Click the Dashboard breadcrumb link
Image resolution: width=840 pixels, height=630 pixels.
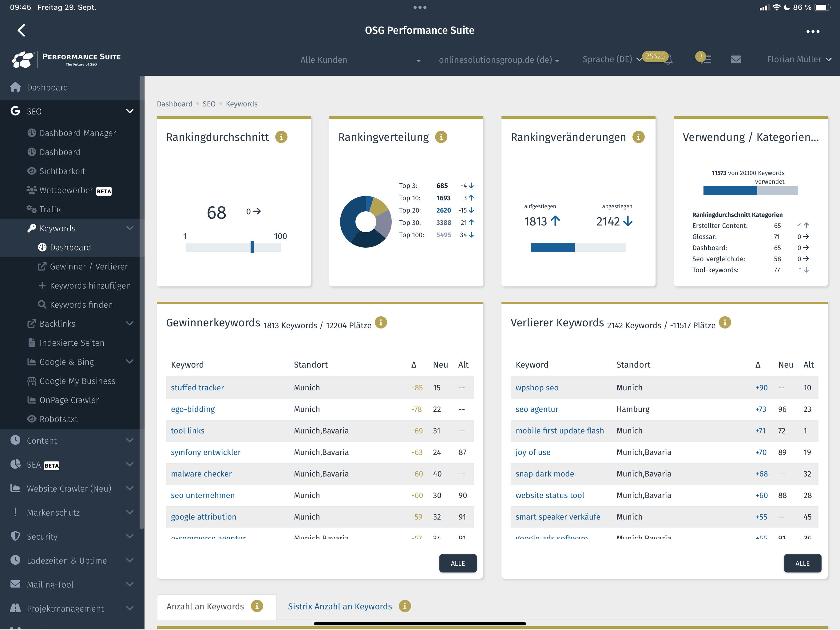(x=175, y=104)
